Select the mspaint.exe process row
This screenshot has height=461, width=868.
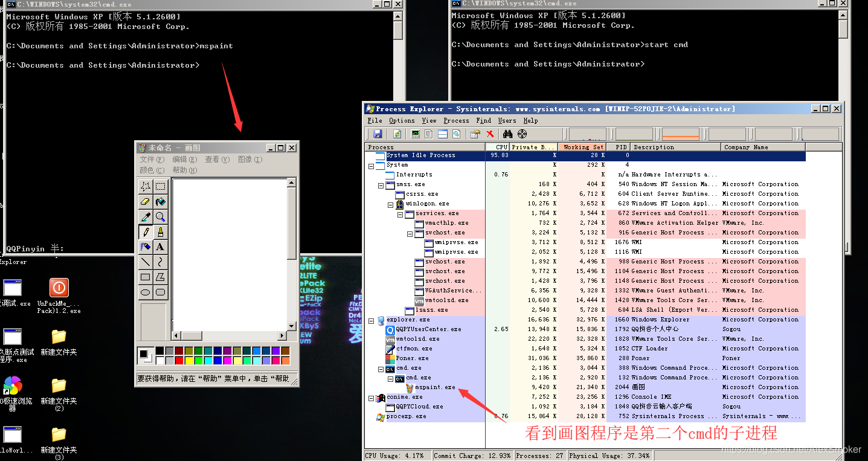pyautogui.click(x=586, y=387)
